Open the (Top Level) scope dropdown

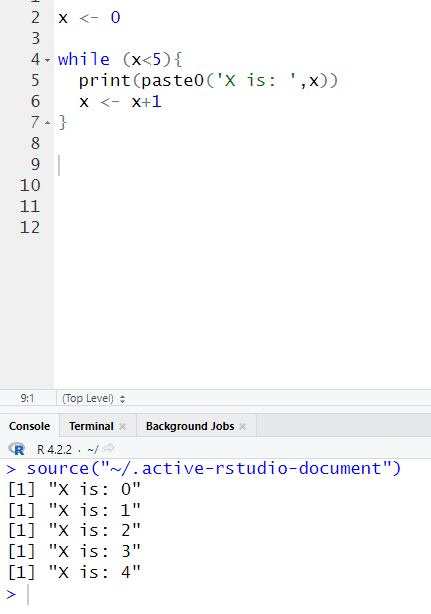pyautogui.click(x=94, y=398)
